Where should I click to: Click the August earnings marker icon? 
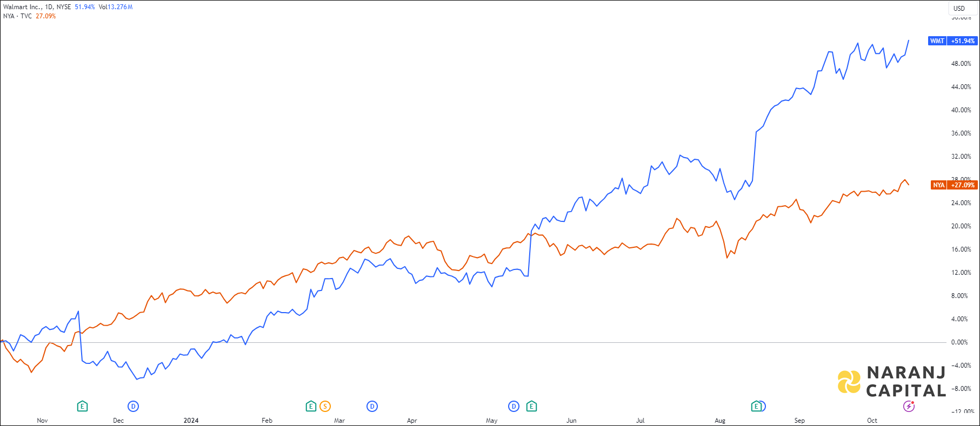tap(756, 406)
